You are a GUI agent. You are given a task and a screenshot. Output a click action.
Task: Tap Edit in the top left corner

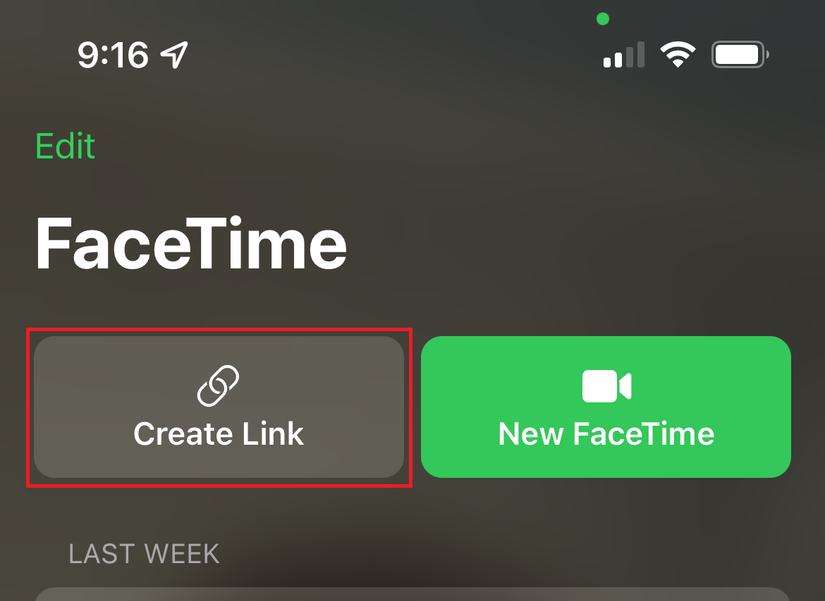(x=64, y=146)
